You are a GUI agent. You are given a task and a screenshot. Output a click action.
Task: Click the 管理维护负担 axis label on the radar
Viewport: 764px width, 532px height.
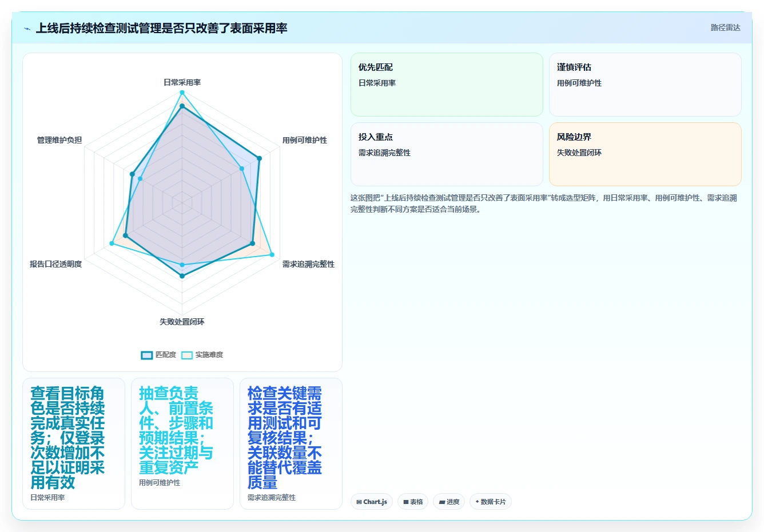click(x=59, y=140)
